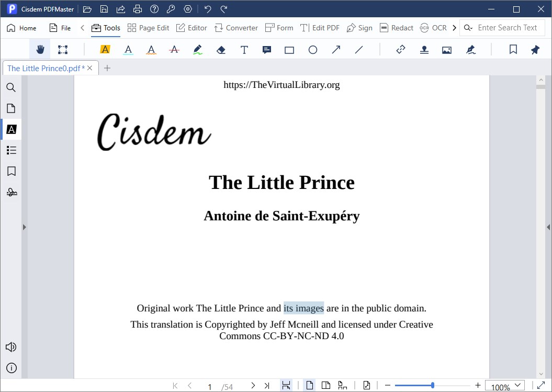Expand the right side panel
552x392 pixels.
point(548,227)
